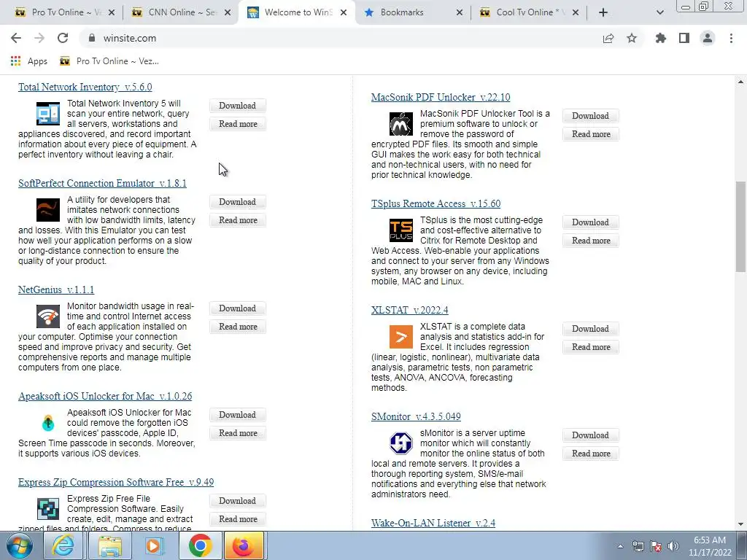Viewport: 747px width, 560px height.
Task: Click MacSonik PDF Unlocker product icon
Action: point(401,124)
